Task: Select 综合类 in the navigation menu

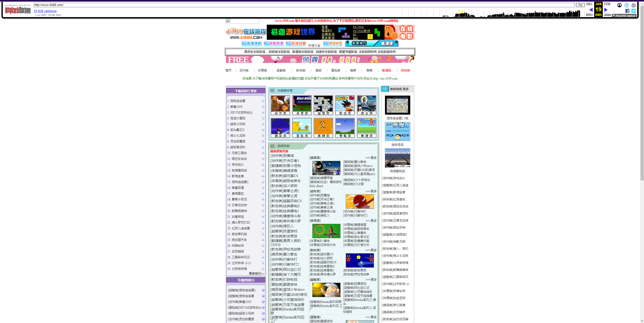Action: tap(405, 70)
